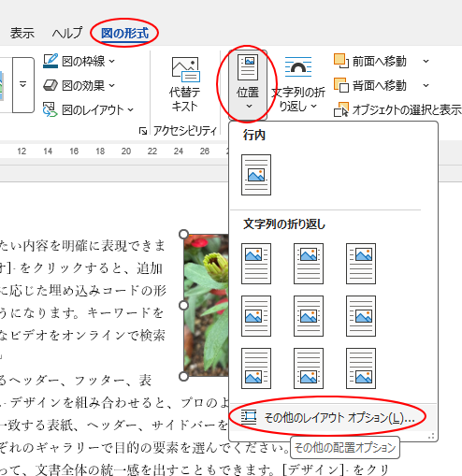Screen dimensions: 462x476
Task: Select 行内 inline position option
Action: [x=256, y=175]
